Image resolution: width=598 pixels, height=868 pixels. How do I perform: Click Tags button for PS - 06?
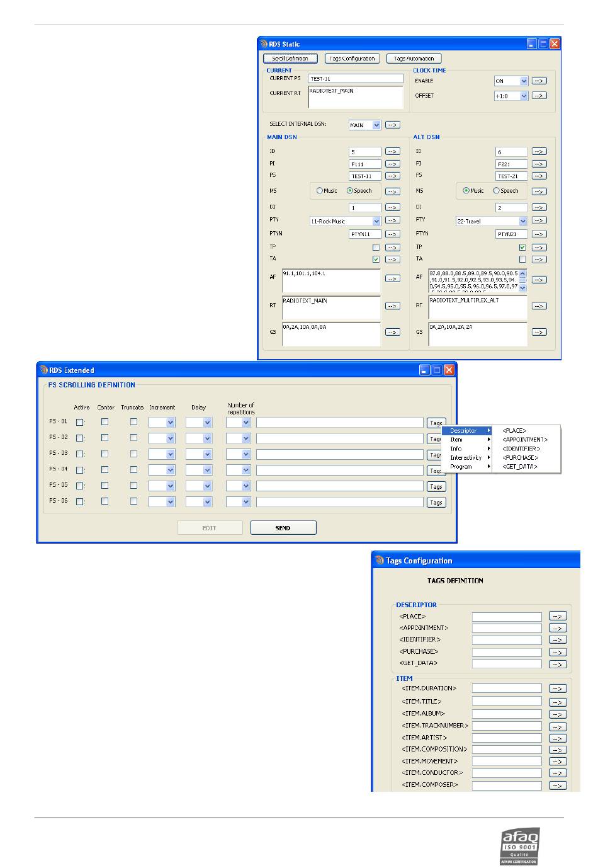(436, 503)
